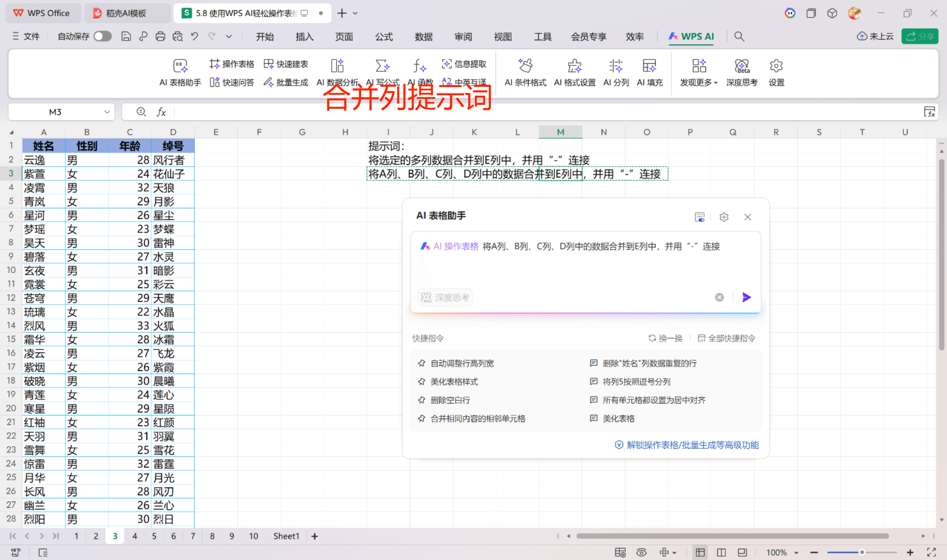
Task: Click the zoom slider handle
Action: click(x=862, y=552)
